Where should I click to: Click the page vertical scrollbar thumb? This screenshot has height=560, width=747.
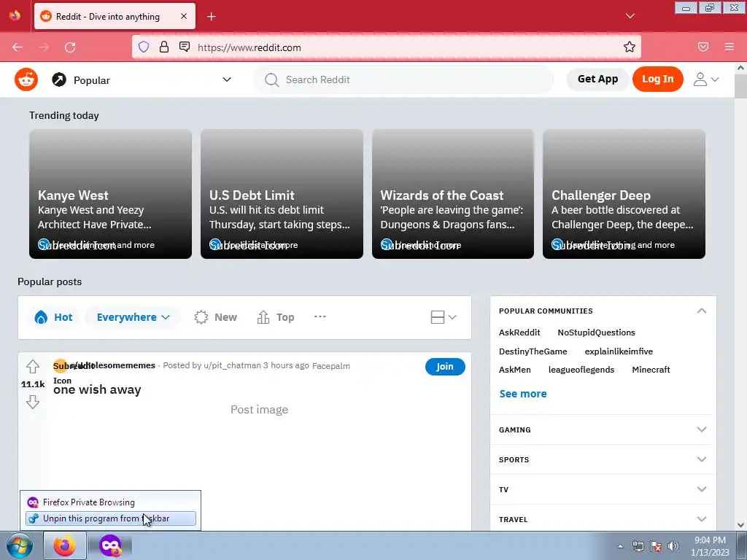[x=740, y=86]
